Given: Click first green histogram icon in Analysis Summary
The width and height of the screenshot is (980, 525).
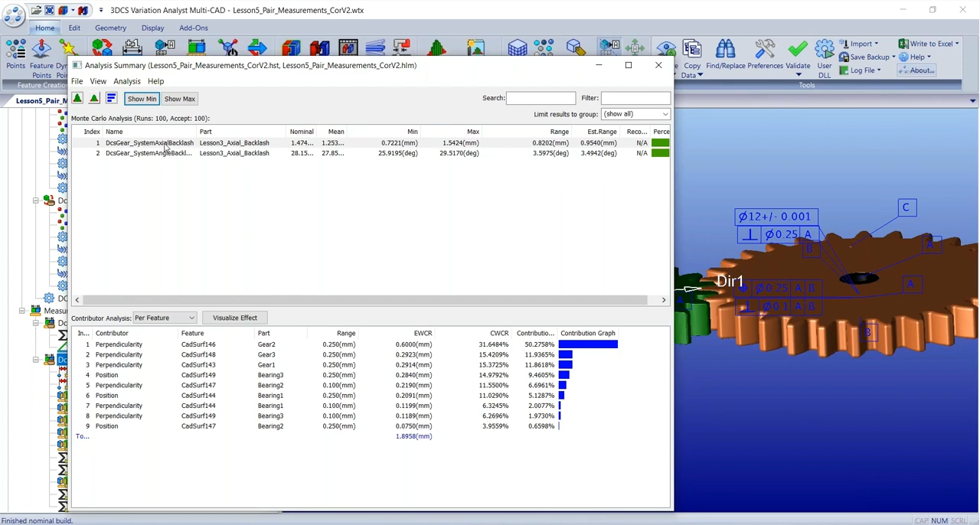Looking at the screenshot, I should [x=77, y=99].
